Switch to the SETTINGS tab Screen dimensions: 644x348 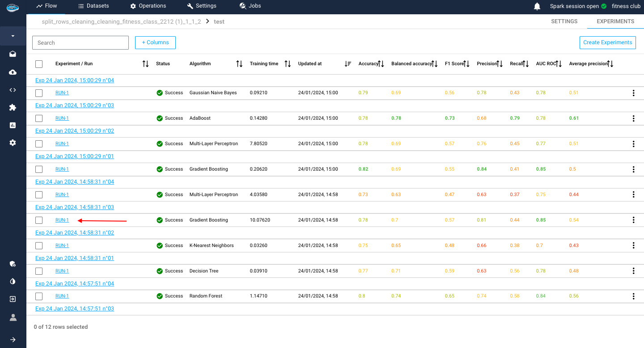click(x=564, y=21)
